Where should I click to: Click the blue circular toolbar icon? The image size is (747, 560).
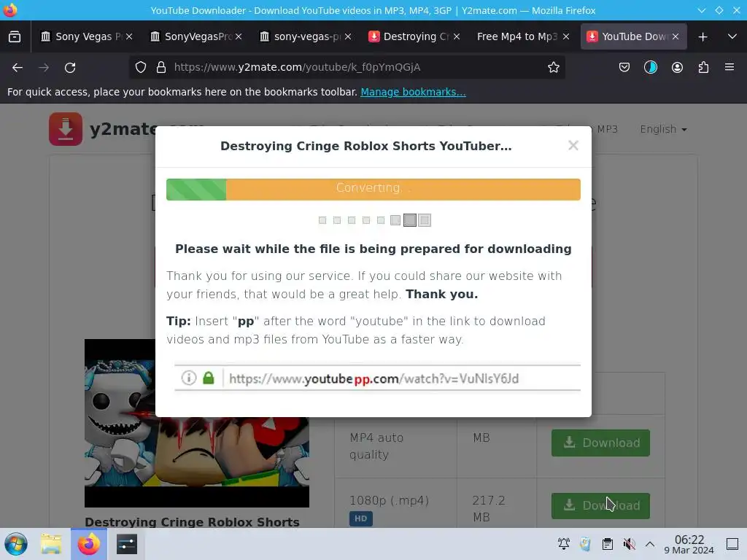[x=650, y=68]
